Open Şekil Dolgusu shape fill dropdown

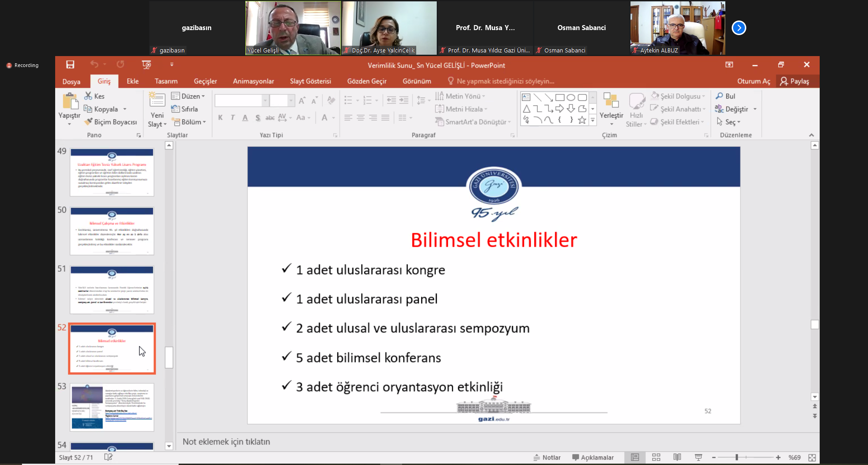[x=678, y=96]
